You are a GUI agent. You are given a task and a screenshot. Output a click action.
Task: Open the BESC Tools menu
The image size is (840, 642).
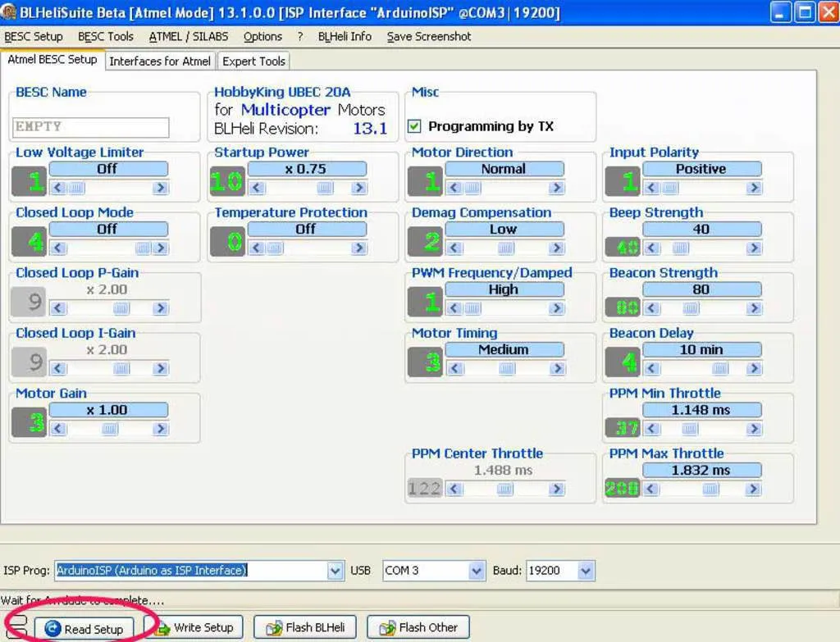coord(106,36)
